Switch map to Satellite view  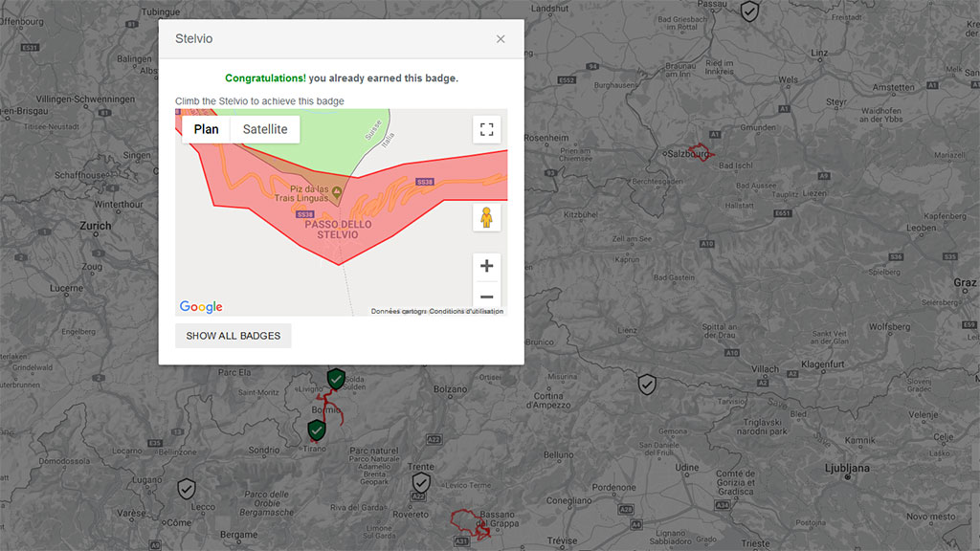click(x=265, y=129)
